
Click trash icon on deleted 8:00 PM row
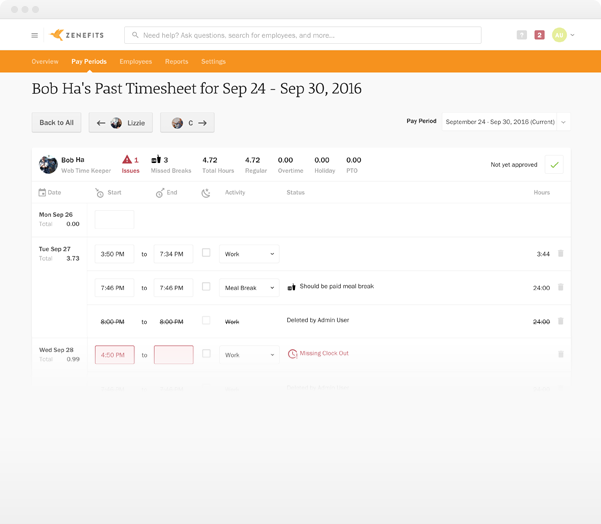tap(560, 321)
